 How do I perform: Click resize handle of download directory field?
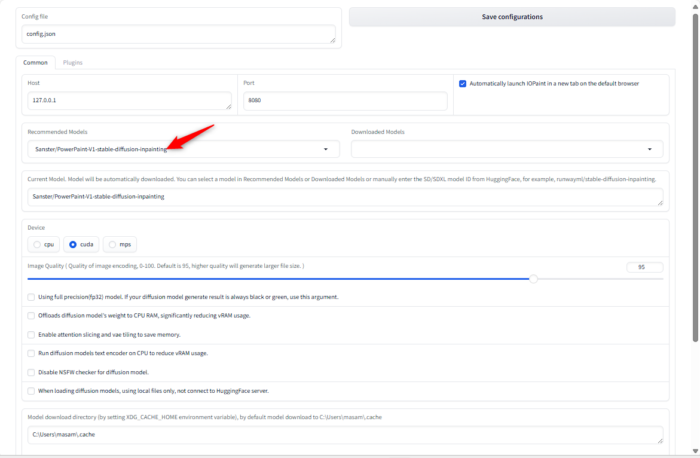(660, 441)
